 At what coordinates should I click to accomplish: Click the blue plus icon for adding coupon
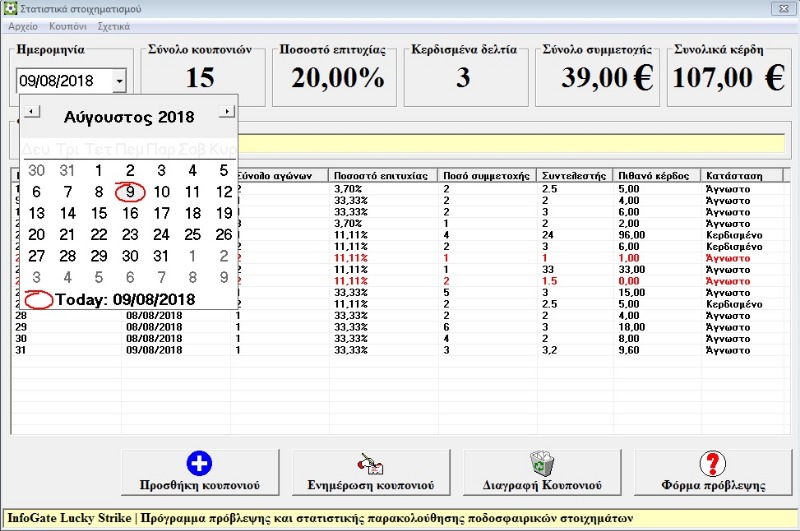[199, 464]
